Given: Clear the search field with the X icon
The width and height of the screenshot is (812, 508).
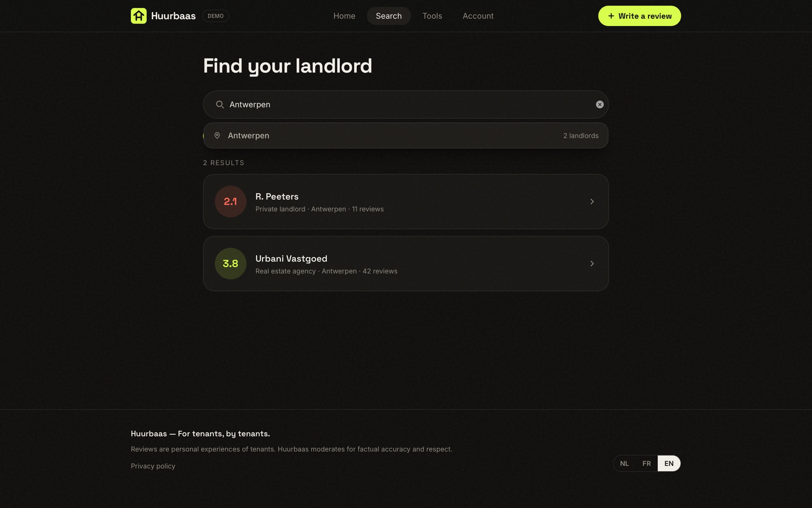Looking at the screenshot, I should click(600, 104).
